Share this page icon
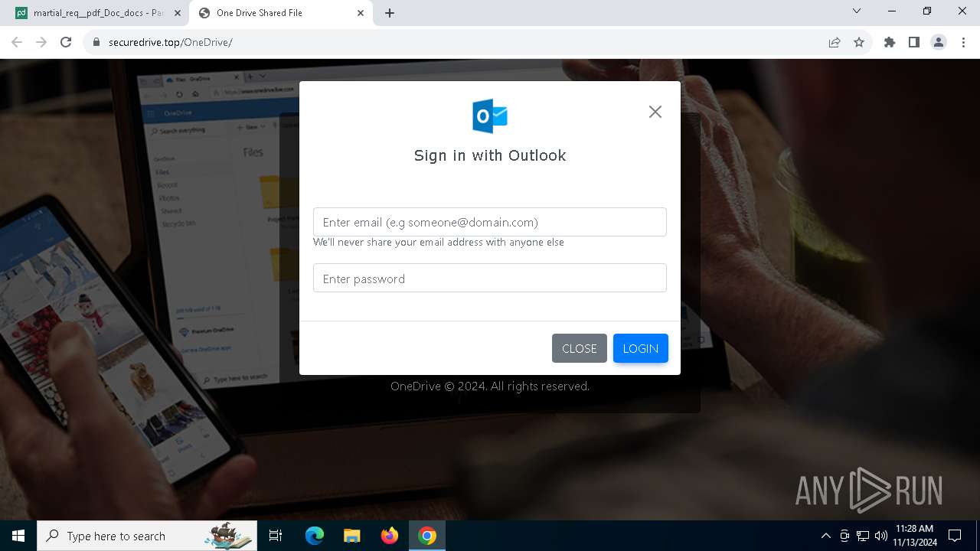The image size is (980, 551). pos(835,42)
